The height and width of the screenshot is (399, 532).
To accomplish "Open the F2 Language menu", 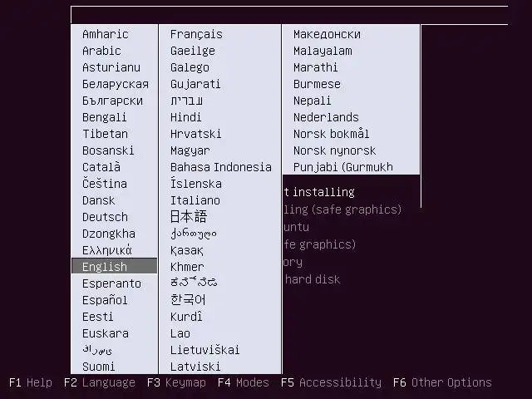I will pos(100,382).
